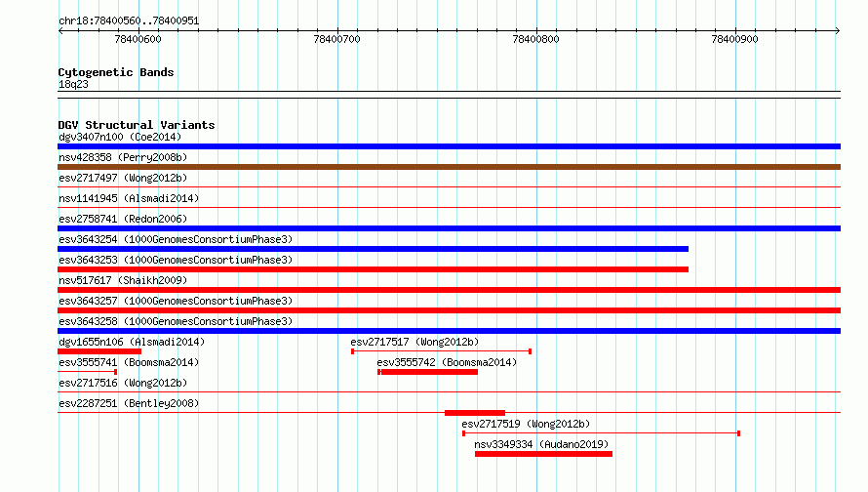Click the red nsv517617 variant bar

(449, 290)
